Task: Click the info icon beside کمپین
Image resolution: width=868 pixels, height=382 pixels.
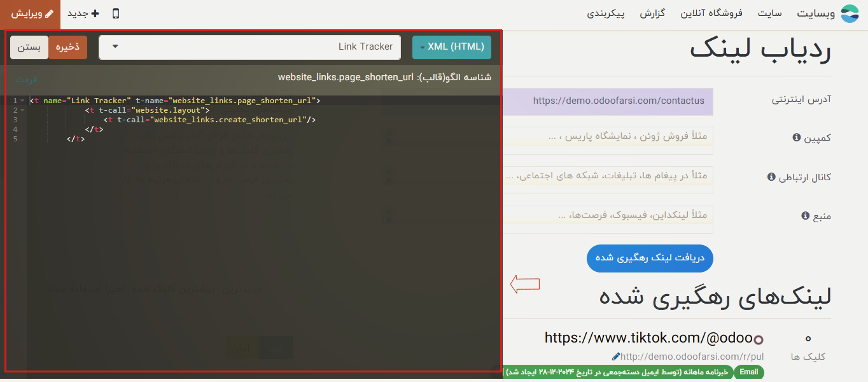Action: [796, 138]
